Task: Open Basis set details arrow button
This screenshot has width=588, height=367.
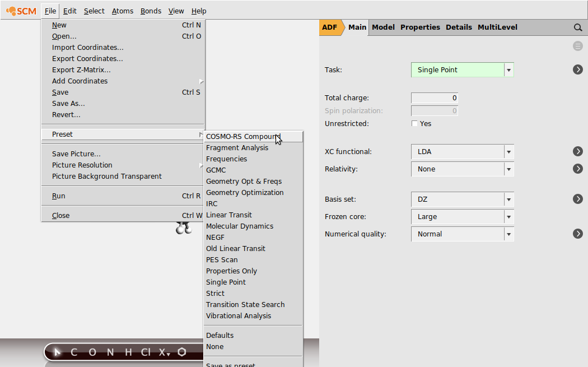Action: (x=578, y=199)
